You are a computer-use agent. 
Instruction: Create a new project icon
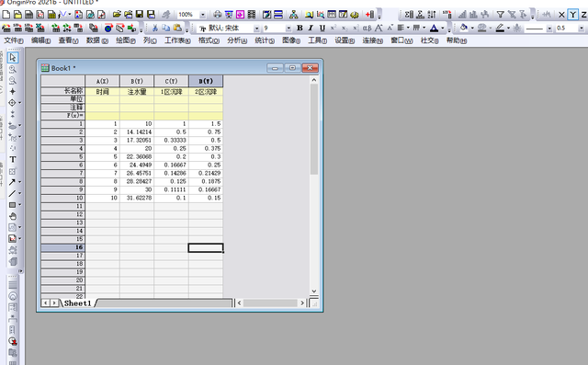coord(6,15)
